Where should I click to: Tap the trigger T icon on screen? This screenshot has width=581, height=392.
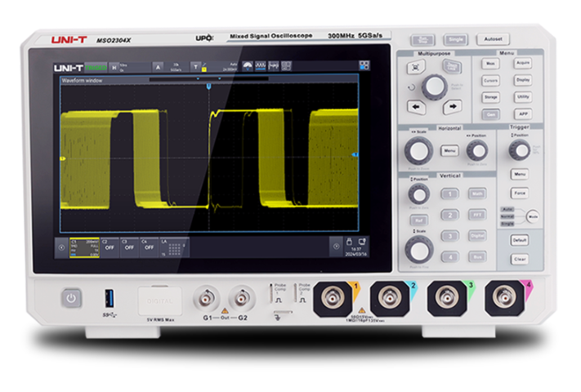(196, 67)
